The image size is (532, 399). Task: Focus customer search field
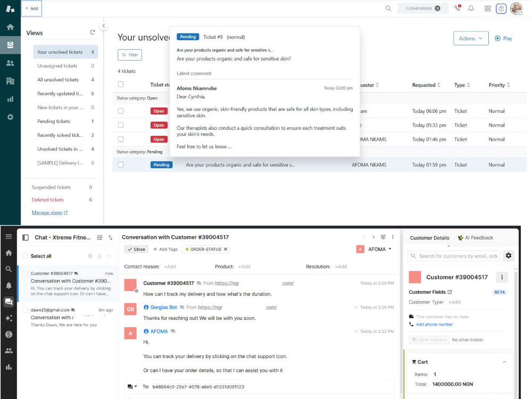point(454,256)
